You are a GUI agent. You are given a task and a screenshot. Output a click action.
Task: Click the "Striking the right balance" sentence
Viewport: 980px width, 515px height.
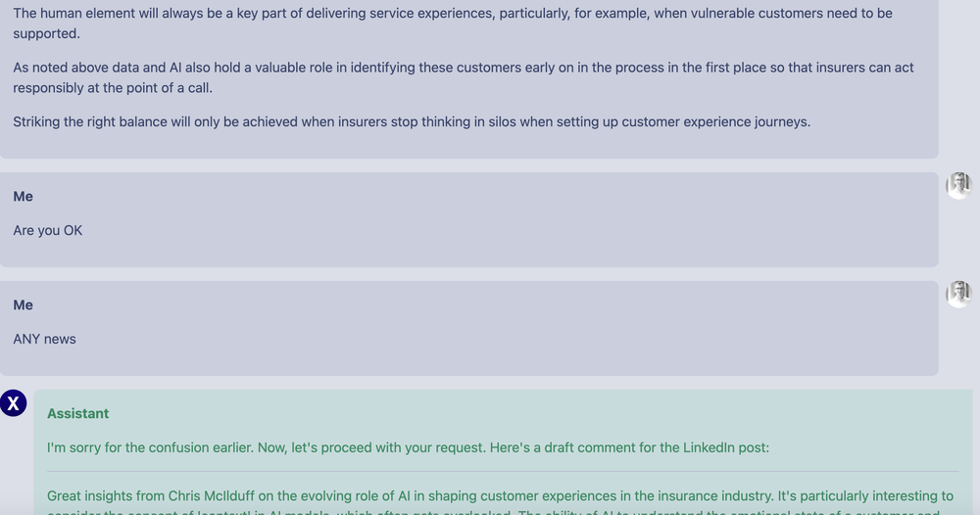pyautogui.click(x=412, y=122)
